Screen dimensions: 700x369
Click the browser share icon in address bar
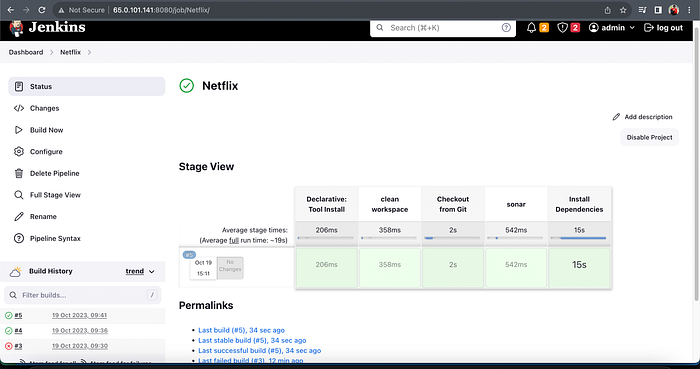point(608,10)
